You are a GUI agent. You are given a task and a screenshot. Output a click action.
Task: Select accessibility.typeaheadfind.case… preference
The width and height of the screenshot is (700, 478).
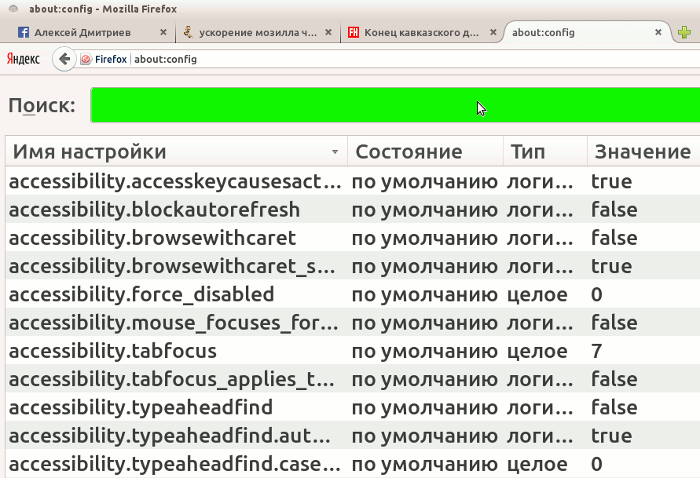point(353,464)
